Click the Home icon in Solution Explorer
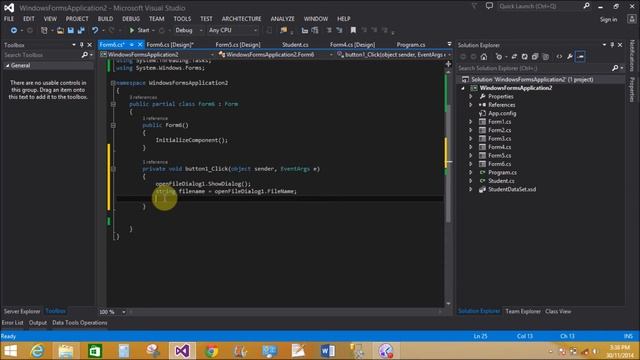 coord(484,57)
